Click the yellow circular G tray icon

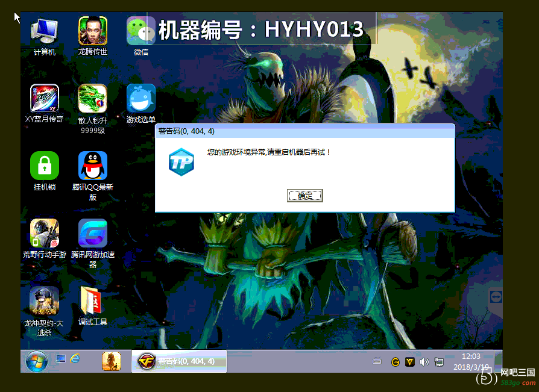[x=396, y=362]
